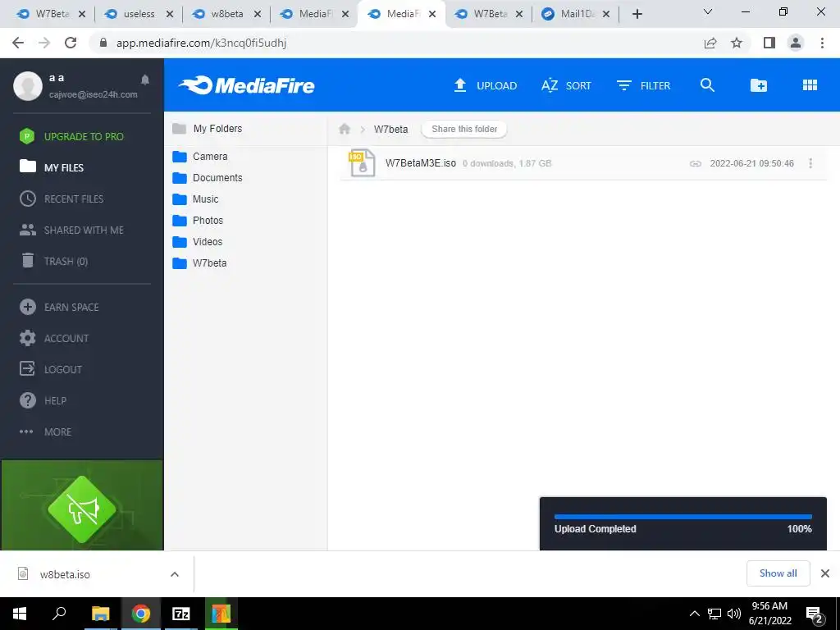The image size is (840, 630).
Task: Click the home breadcrumb icon
Action: pos(345,129)
